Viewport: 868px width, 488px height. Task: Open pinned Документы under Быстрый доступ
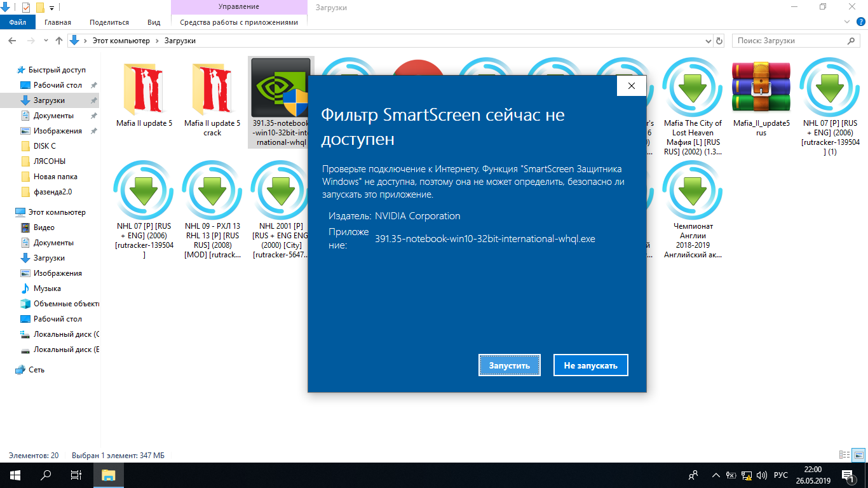(x=53, y=116)
